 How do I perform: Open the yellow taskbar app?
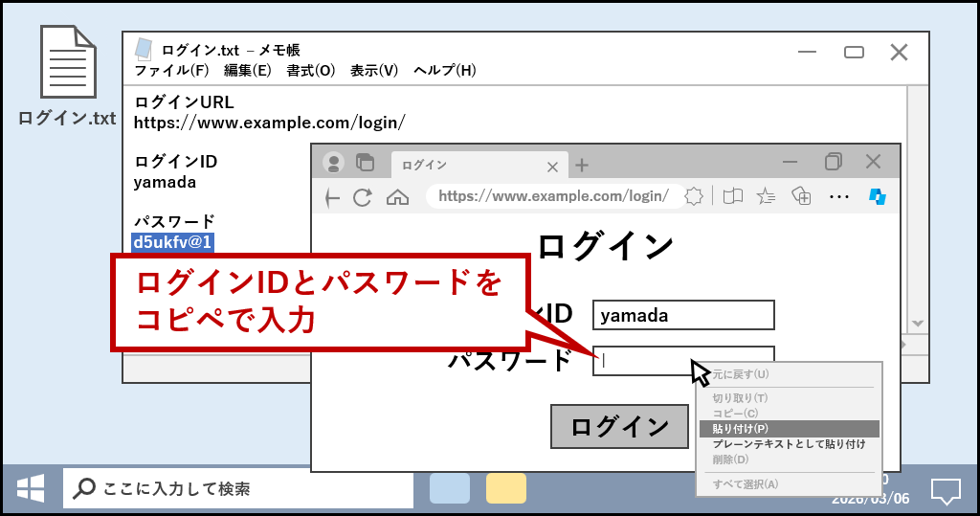click(x=506, y=488)
